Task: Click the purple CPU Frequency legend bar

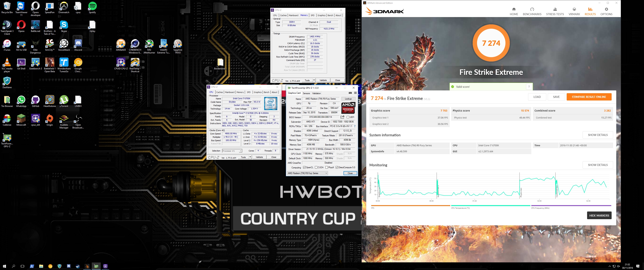Action: pos(571,206)
